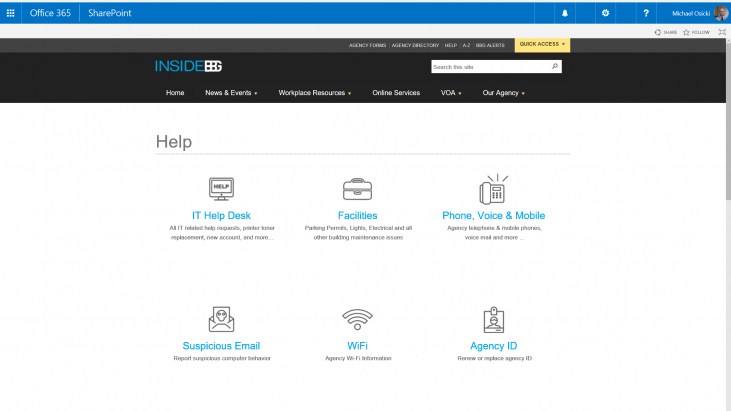The width and height of the screenshot is (731, 411).
Task: Go to the Home nav item
Action: (x=175, y=93)
